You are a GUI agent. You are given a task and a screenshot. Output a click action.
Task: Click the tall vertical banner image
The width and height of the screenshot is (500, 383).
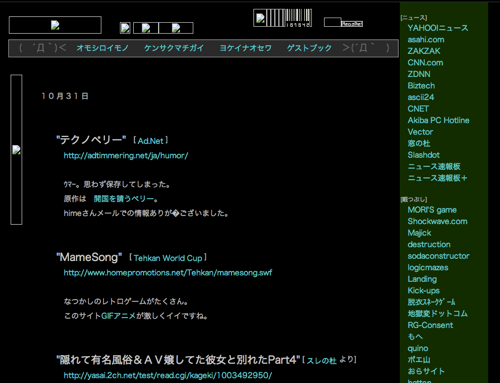click(16, 150)
